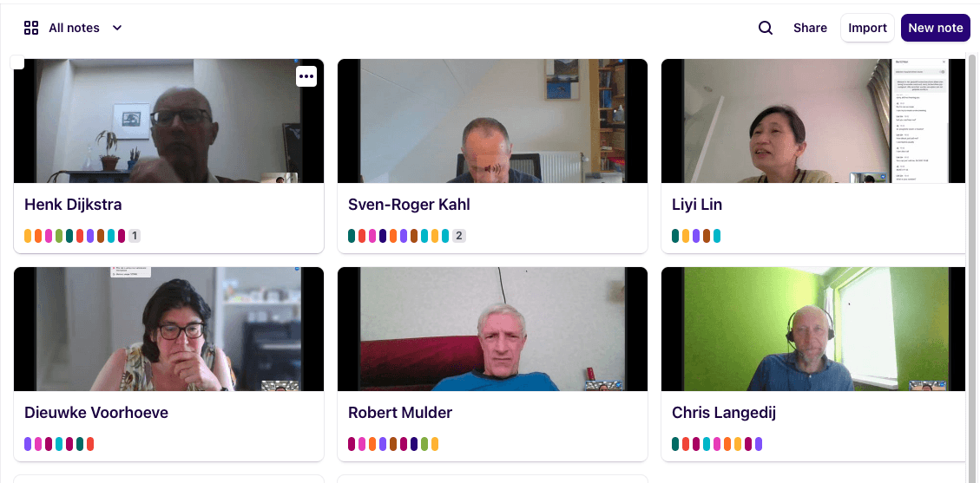Open the Dieuwke Voorhoeve note title

96,413
